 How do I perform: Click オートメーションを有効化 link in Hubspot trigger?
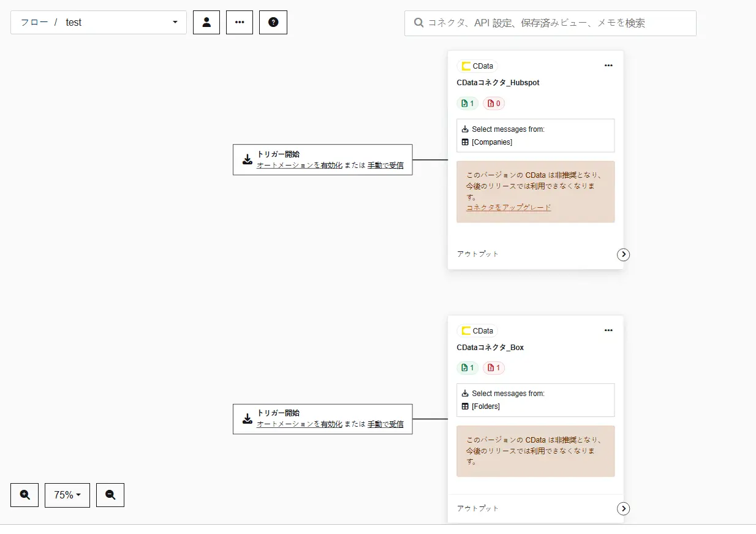tap(300, 166)
